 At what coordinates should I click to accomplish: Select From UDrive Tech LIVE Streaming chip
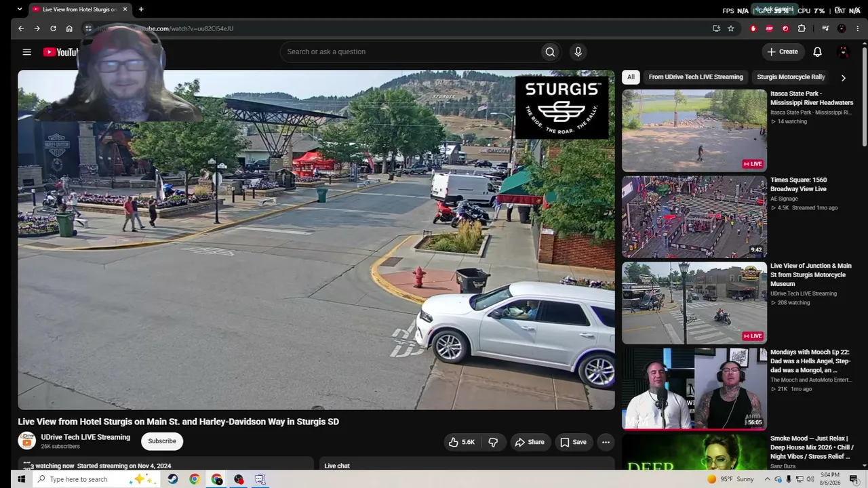[x=696, y=77]
